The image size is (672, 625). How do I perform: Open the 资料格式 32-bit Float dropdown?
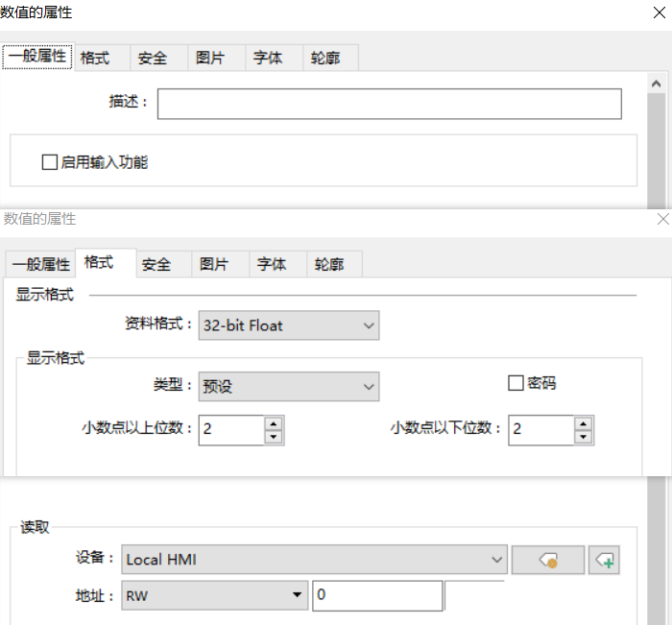(289, 325)
